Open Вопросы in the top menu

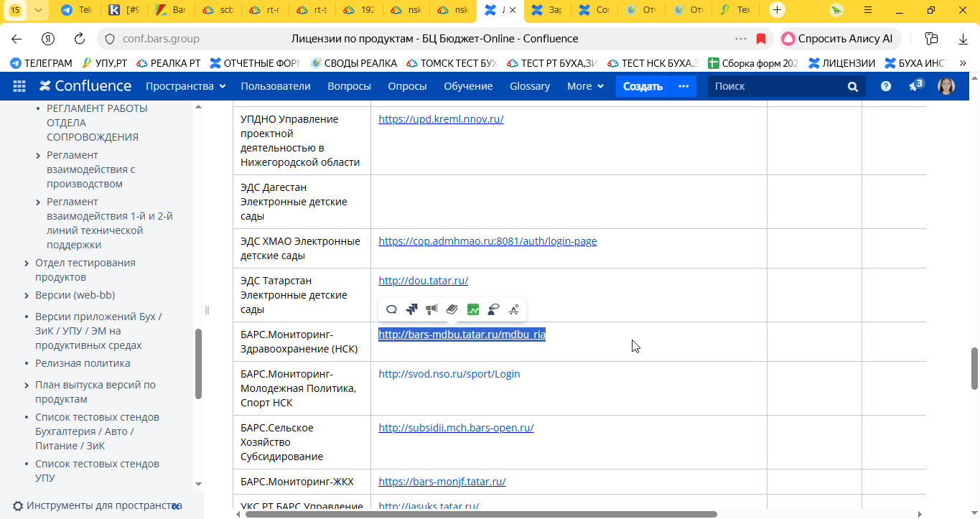(349, 86)
